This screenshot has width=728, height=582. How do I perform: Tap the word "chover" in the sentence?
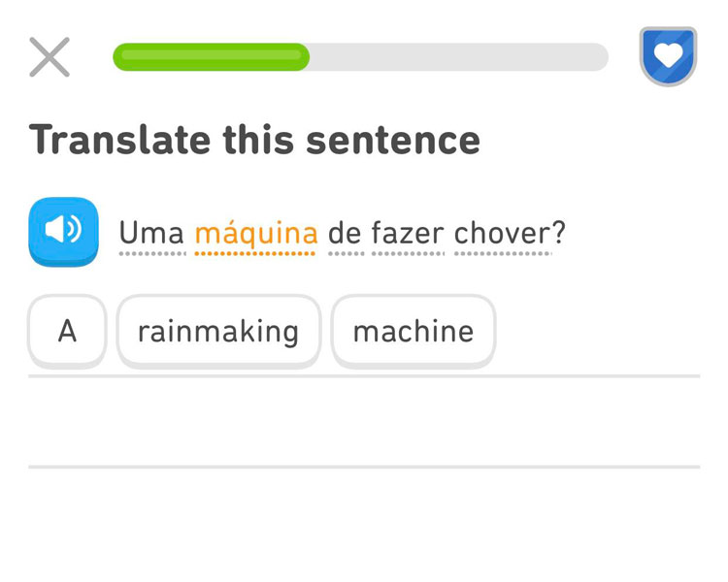502,234
